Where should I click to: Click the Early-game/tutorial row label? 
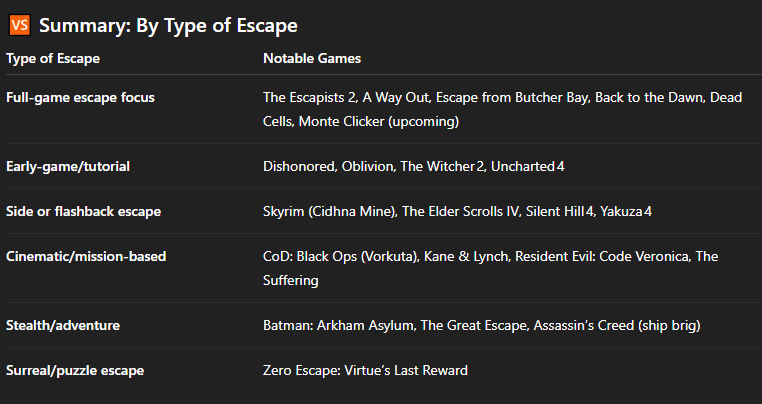68,166
